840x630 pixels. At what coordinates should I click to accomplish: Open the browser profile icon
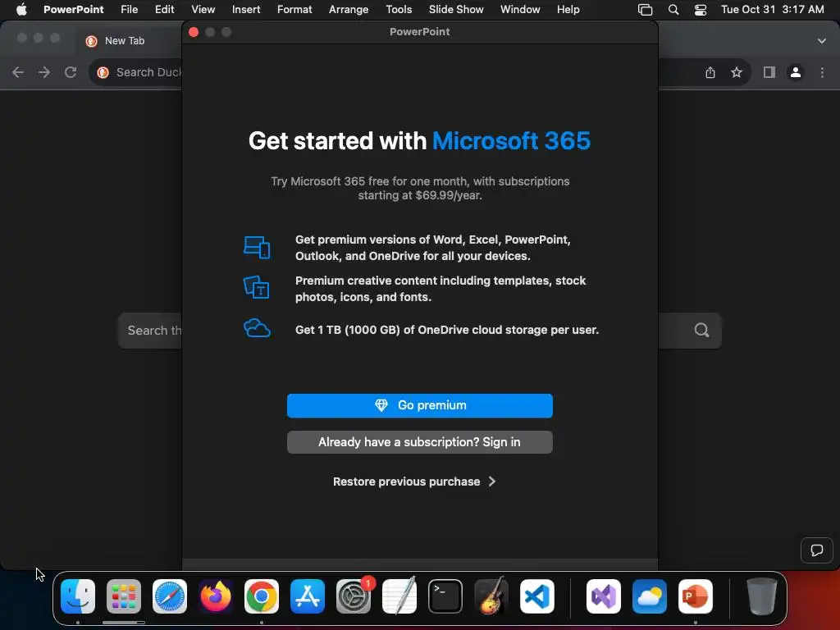(796, 72)
